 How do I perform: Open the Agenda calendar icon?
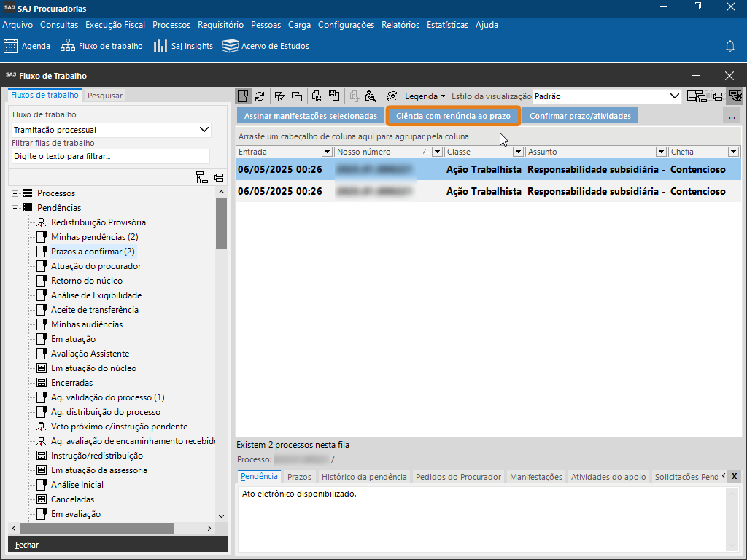click(10, 46)
